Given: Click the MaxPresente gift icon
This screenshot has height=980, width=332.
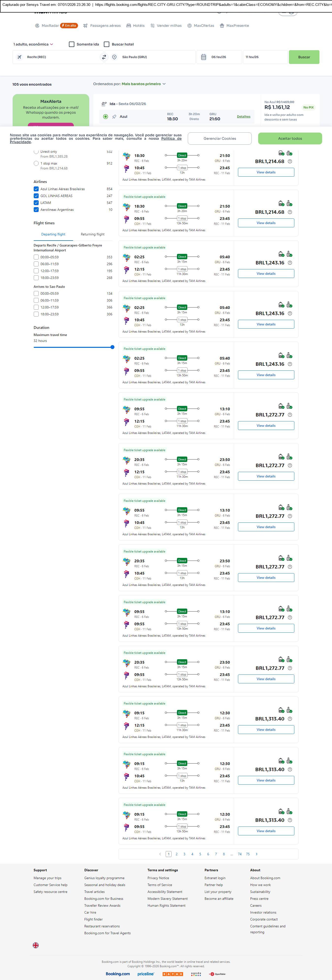Looking at the screenshot, I should [x=222, y=26].
